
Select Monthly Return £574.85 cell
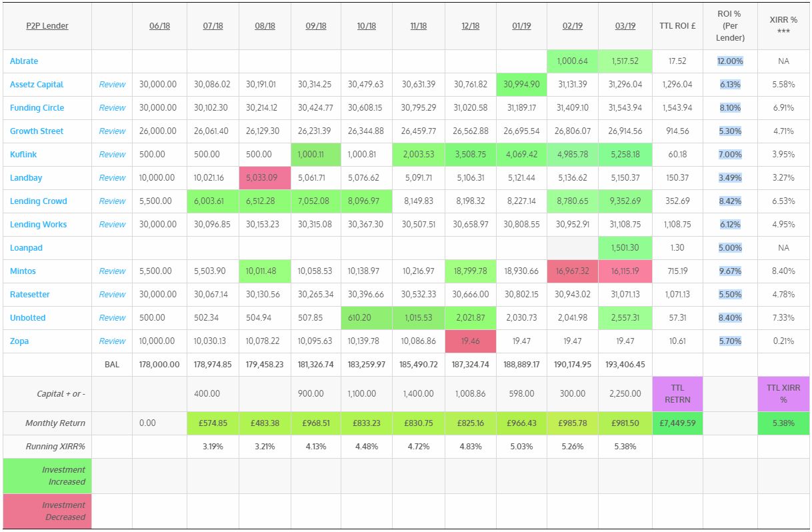213,423
